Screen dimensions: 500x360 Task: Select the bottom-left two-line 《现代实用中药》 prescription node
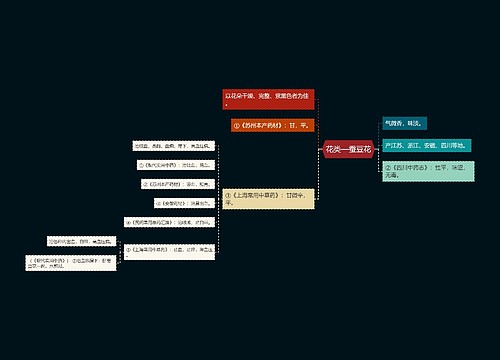click(71, 263)
